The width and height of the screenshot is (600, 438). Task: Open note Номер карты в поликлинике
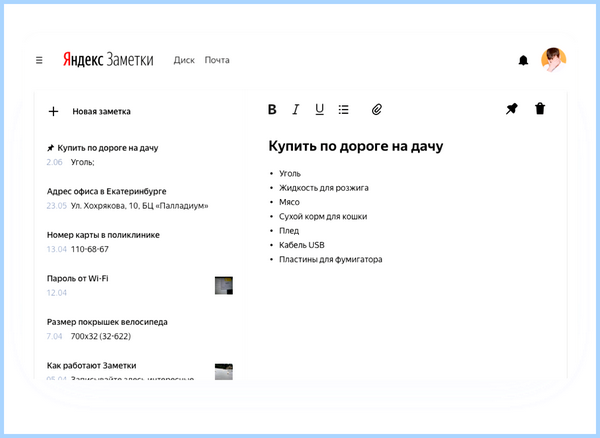coord(140,242)
